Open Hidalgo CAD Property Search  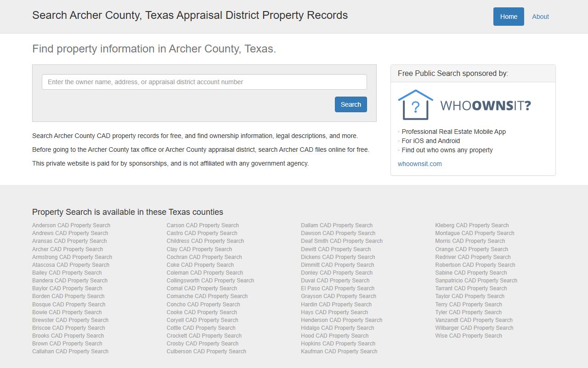pos(338,328)
